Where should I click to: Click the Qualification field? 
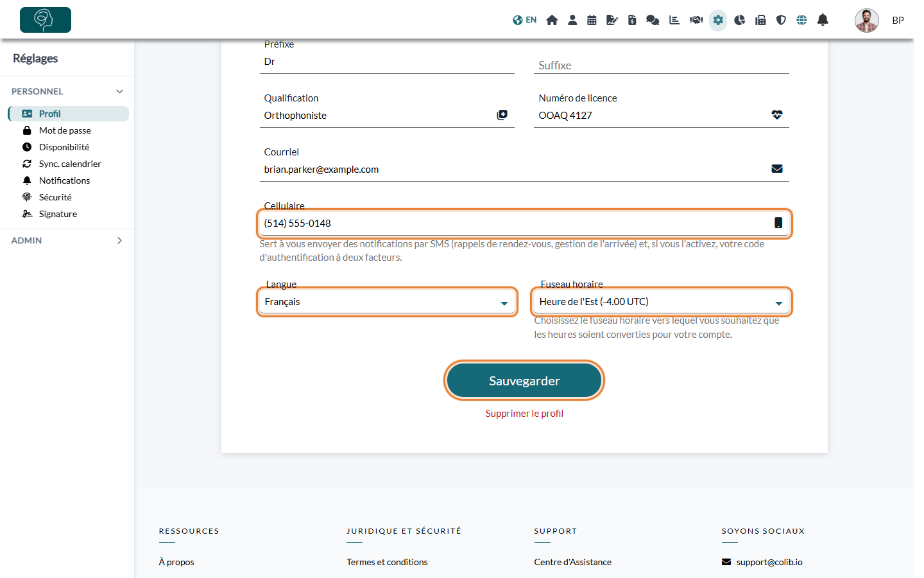point(387,116)
